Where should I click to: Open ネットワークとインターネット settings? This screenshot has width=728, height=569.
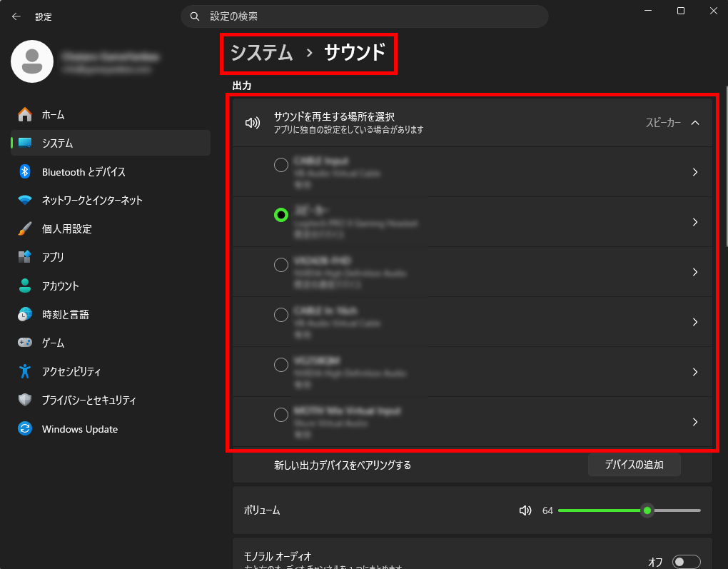point(111,200)
